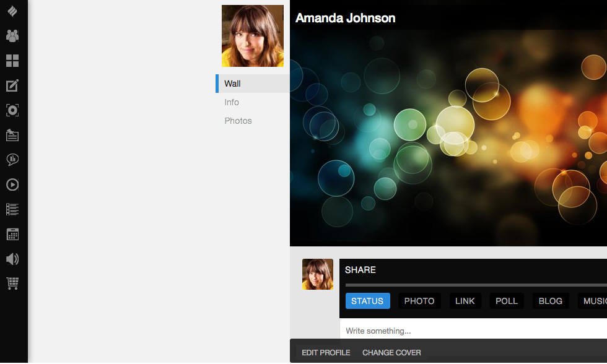This screenshot has width=607, height=364.
Task: Click the "Write something..." text field
Action: [x=471, y=331]
